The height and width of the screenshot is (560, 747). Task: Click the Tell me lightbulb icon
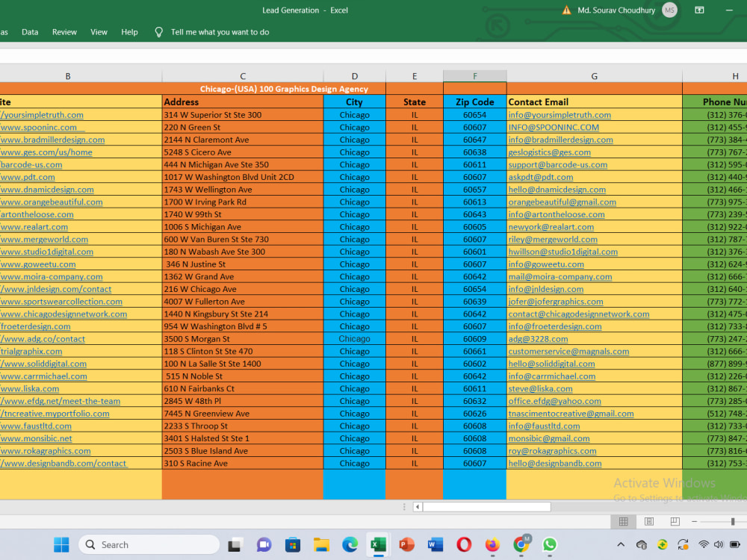(x=158, y=32)
